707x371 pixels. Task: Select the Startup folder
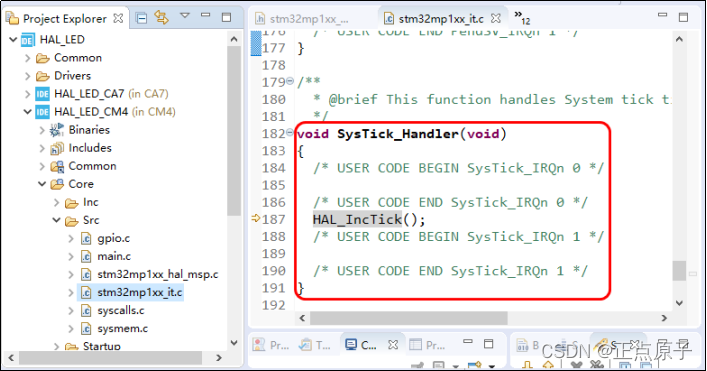coord(102,346)
